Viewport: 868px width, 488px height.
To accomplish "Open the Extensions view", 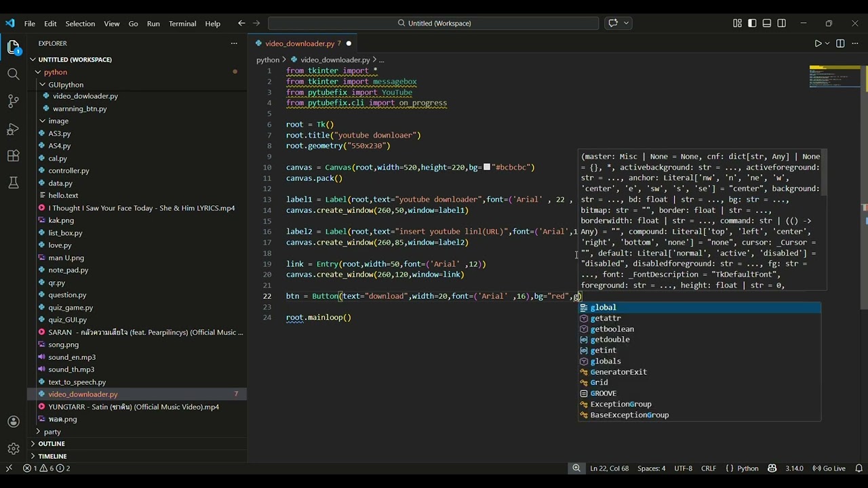I will tap(14, 156).
